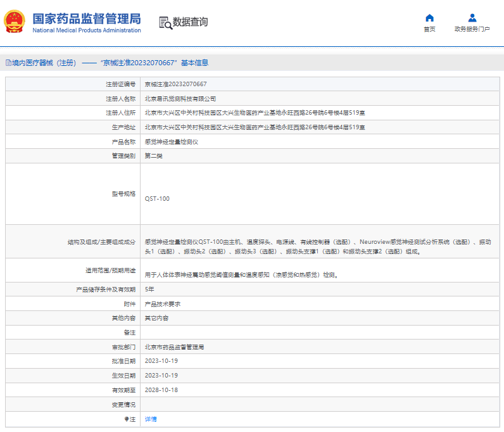Select approval date 2023-10-19 in 批准日期 row
The height and width of the screenshot is (432, 504).
click(x=161, y=361)
